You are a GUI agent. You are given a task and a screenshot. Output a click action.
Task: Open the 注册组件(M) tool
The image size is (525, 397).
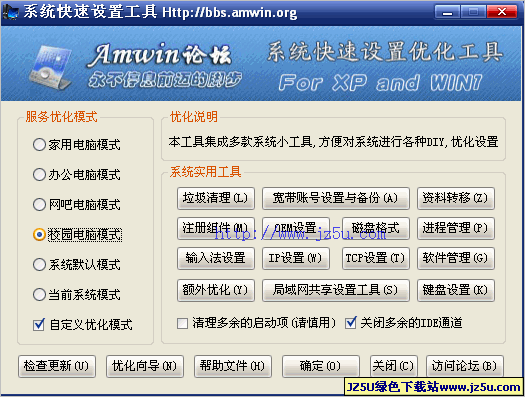tap(216, 228)
